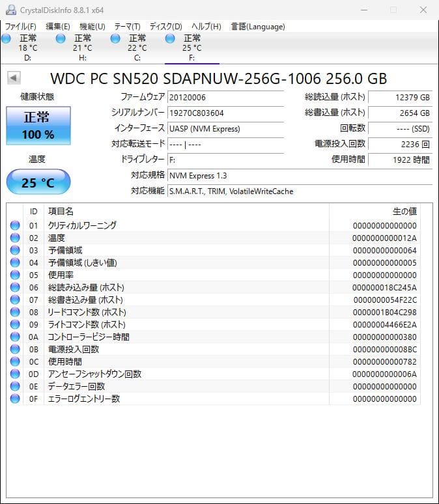
Task: Click total host writes value 2654 GB
Action: tap(400, 113)
